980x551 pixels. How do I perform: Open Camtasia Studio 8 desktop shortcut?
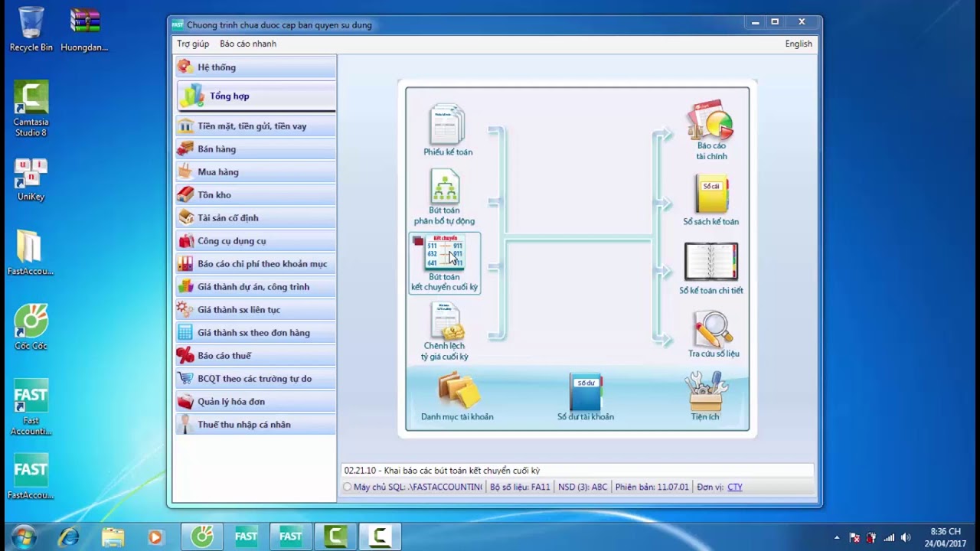(x=31, y=108)
